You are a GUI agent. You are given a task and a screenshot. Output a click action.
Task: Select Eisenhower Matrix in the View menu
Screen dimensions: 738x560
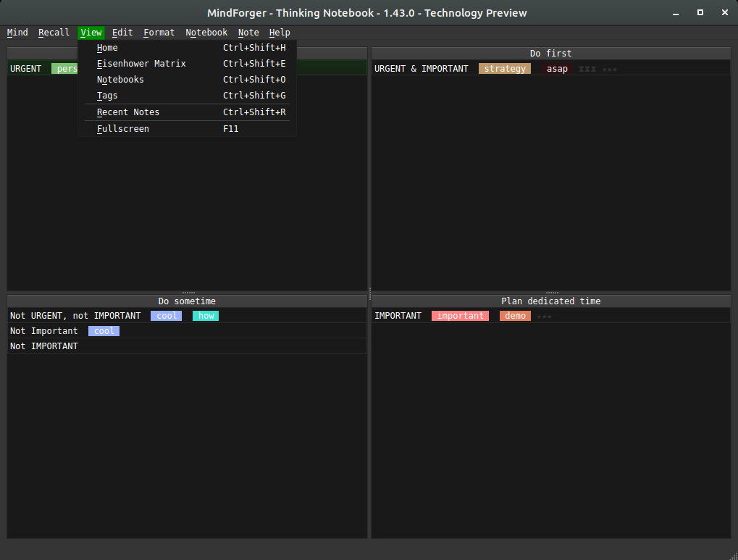[x=141, y=64]
